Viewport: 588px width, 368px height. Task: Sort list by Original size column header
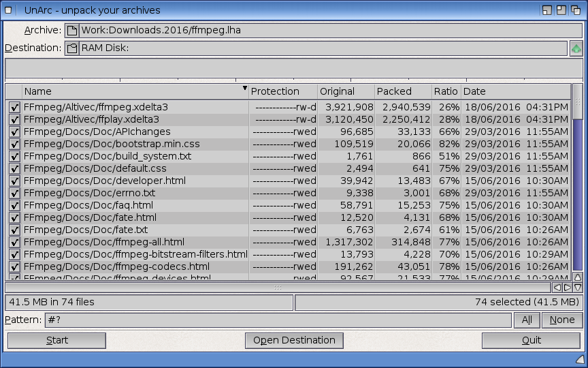[346, 91]
